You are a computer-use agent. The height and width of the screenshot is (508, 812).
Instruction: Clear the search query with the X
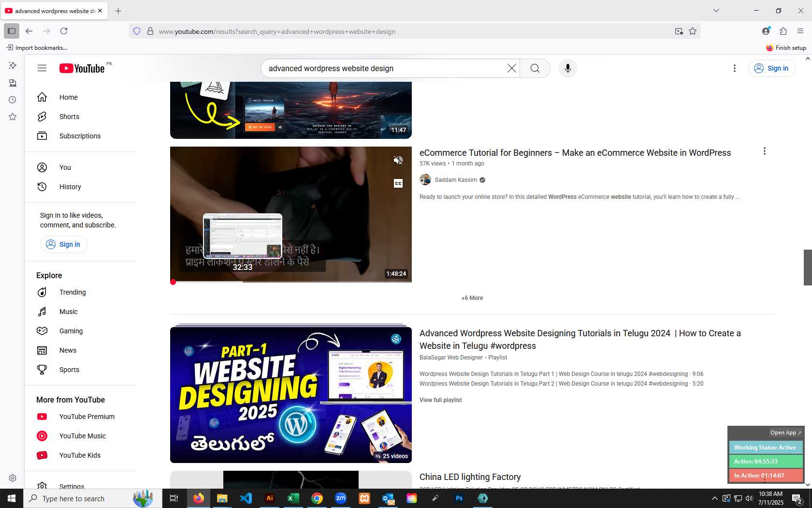click(x=511, y=68)
